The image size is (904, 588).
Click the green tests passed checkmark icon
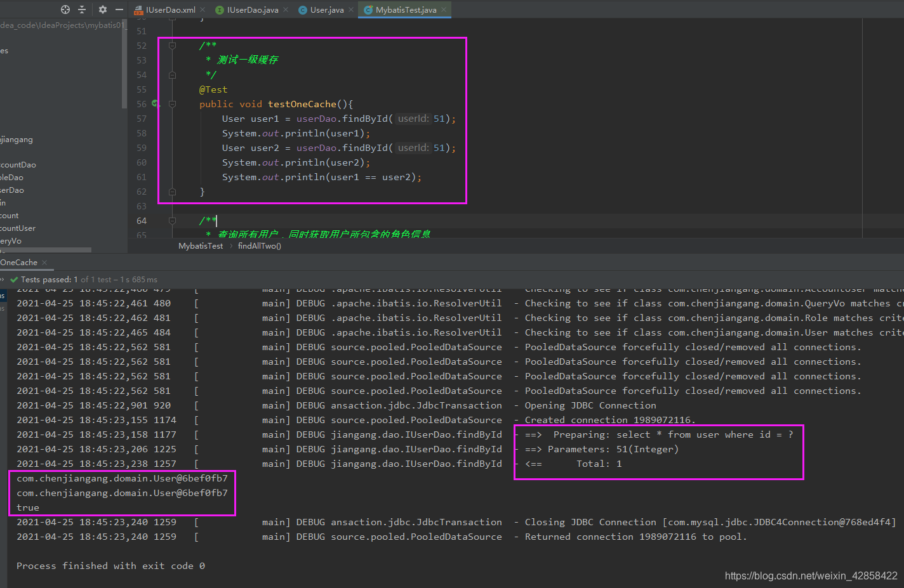click(x=14, y=280)
